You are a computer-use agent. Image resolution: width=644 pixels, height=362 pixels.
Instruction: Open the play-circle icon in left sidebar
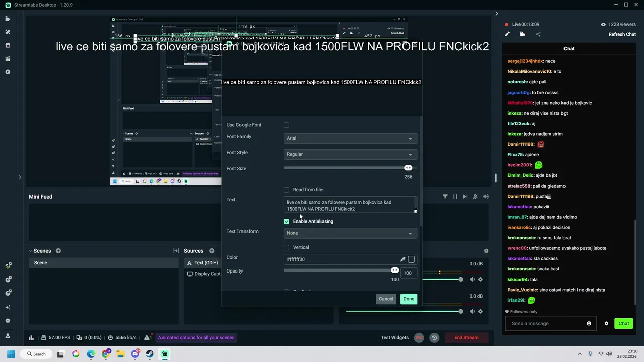point(8,72)
